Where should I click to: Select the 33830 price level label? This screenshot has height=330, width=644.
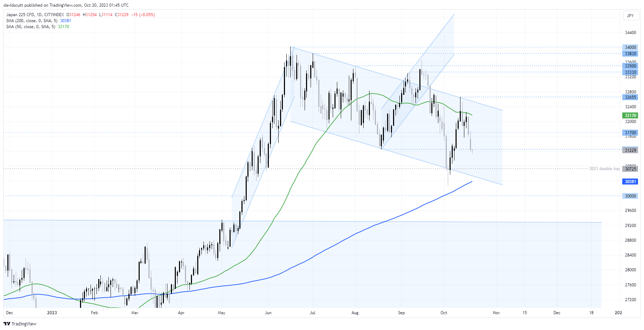point(630,54)
